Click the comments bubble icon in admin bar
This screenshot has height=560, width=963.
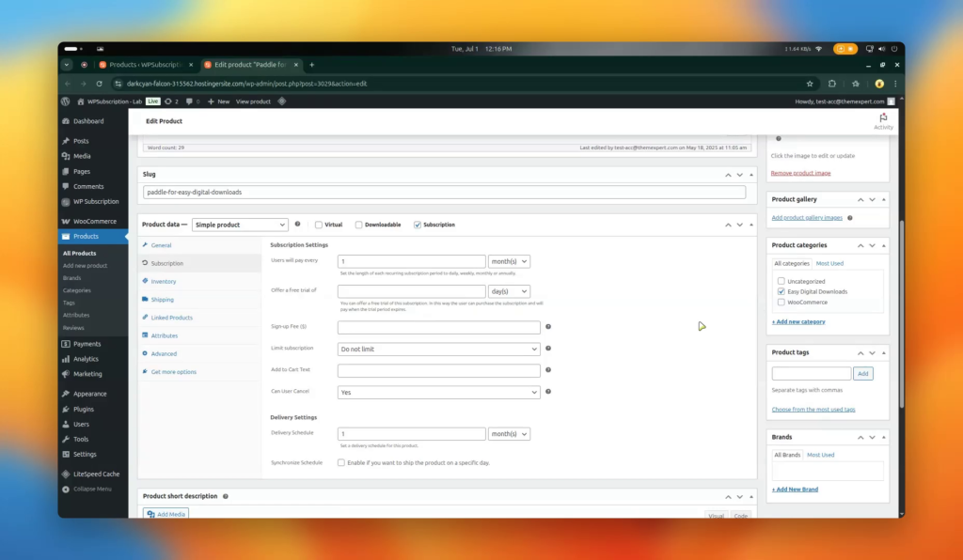click(x=189, y=101)
